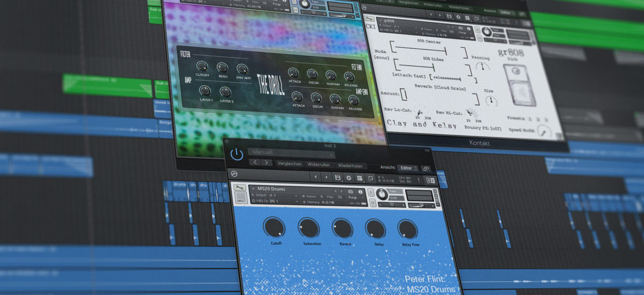Viewport: 644px width, 295px height.
Task: Open the info icon in MS20 Drums header
Action: (x=360, y=191)
